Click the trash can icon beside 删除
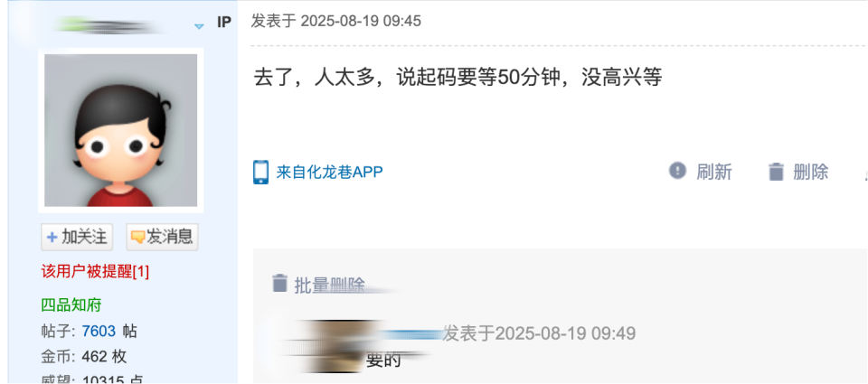The image size is (868, 384). coord(776,172)
